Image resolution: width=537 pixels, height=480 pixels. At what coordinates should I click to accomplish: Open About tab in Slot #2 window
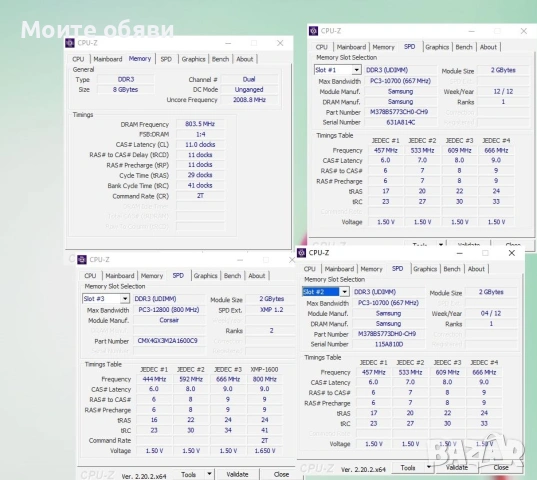click(476, 269)
